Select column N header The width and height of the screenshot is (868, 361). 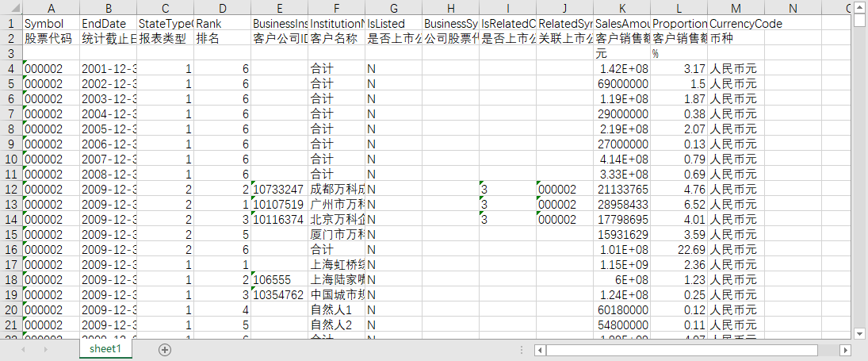click(793, 8)
